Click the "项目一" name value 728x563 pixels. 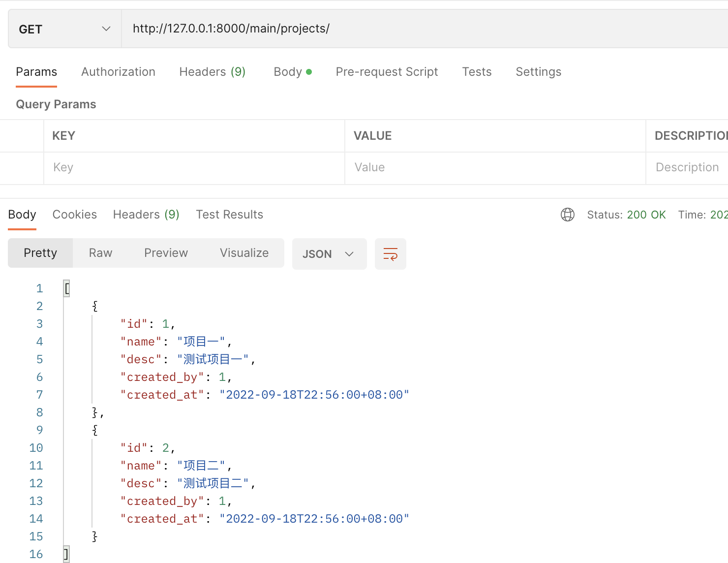201,342
